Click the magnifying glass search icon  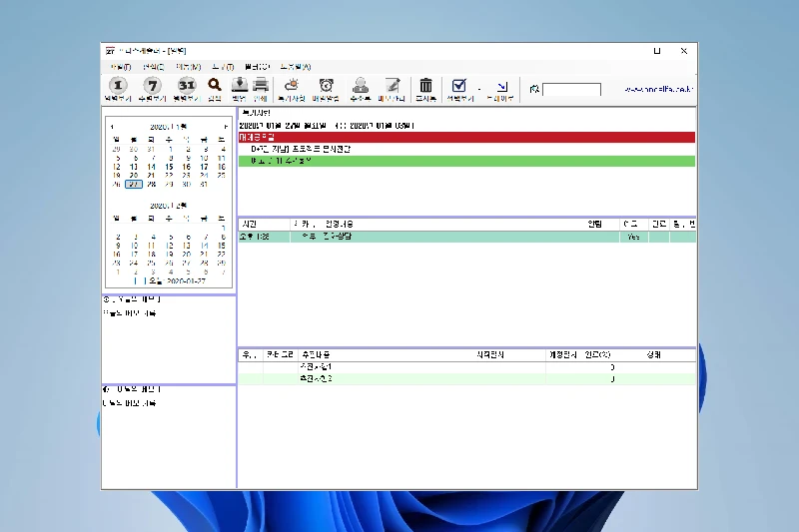(x=214, y=86)
